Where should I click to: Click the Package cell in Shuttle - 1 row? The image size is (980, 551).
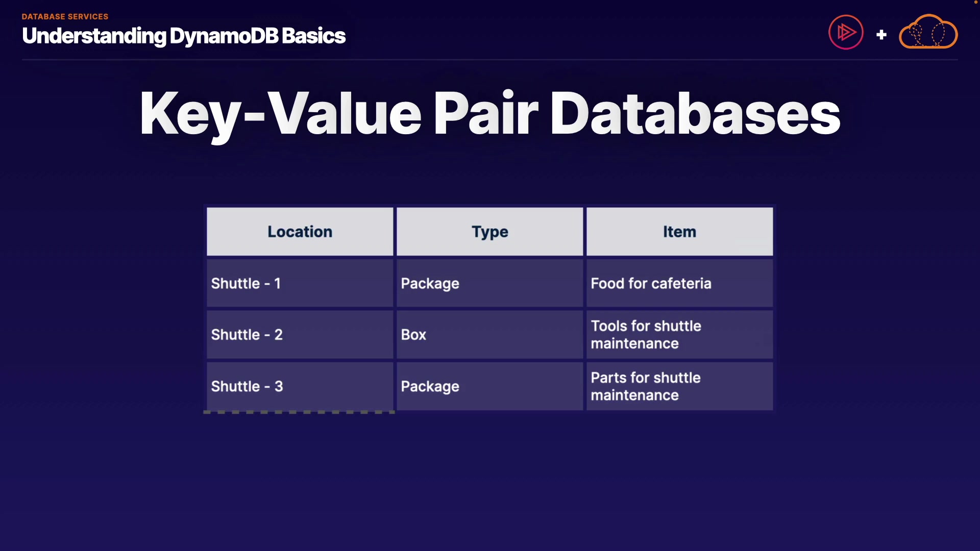click(489, 283)
